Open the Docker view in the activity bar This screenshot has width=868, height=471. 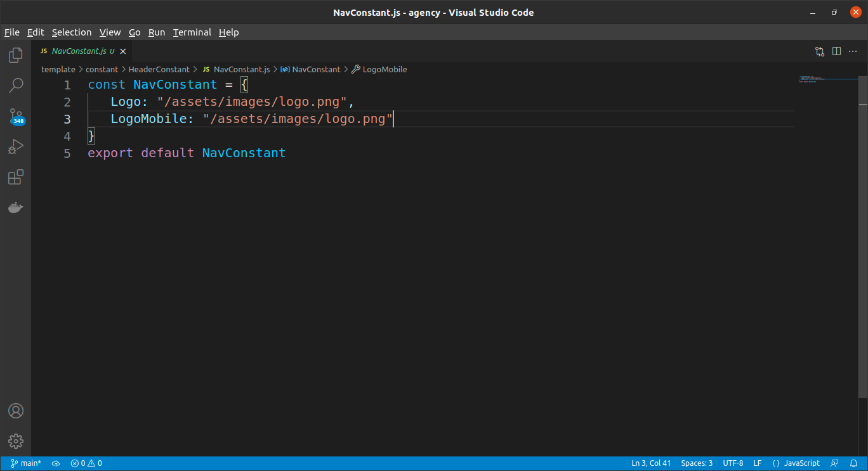click(x=16, y=207)
